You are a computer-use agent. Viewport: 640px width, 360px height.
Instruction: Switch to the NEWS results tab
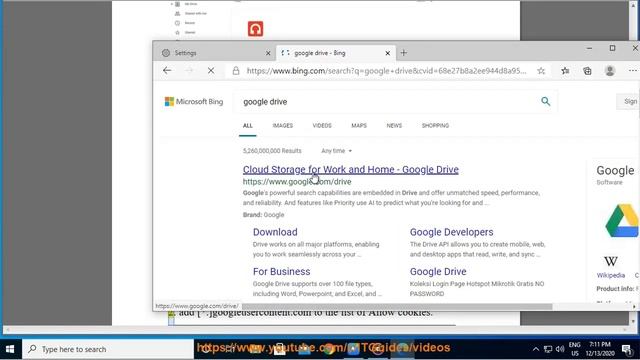click(x=394, y=126)
